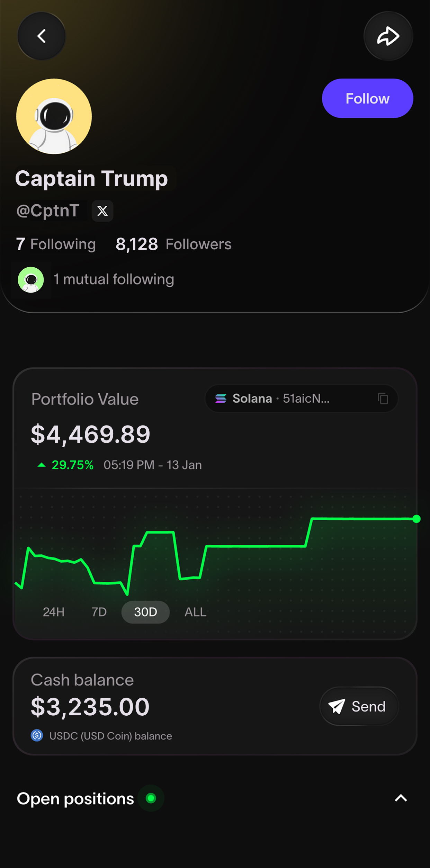This screenshot has height=868, width=430.
Task: Tap the share arrow icon
Action: click(388, 36)
